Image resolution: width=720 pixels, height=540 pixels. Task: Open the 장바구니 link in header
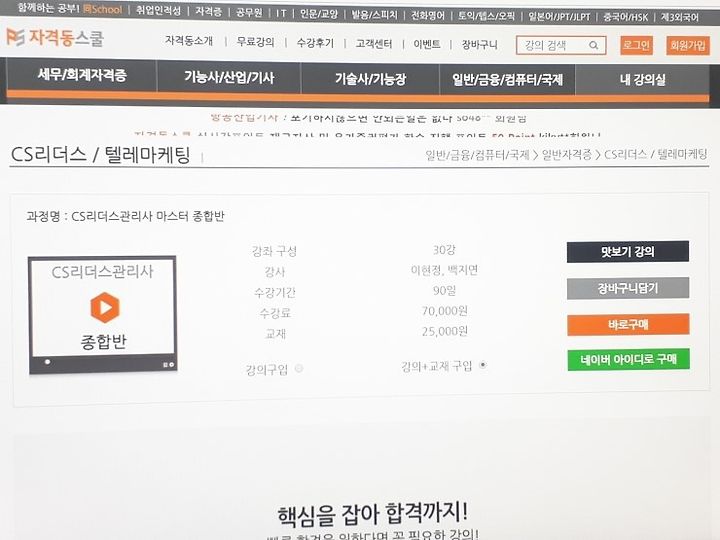(479, 45)
